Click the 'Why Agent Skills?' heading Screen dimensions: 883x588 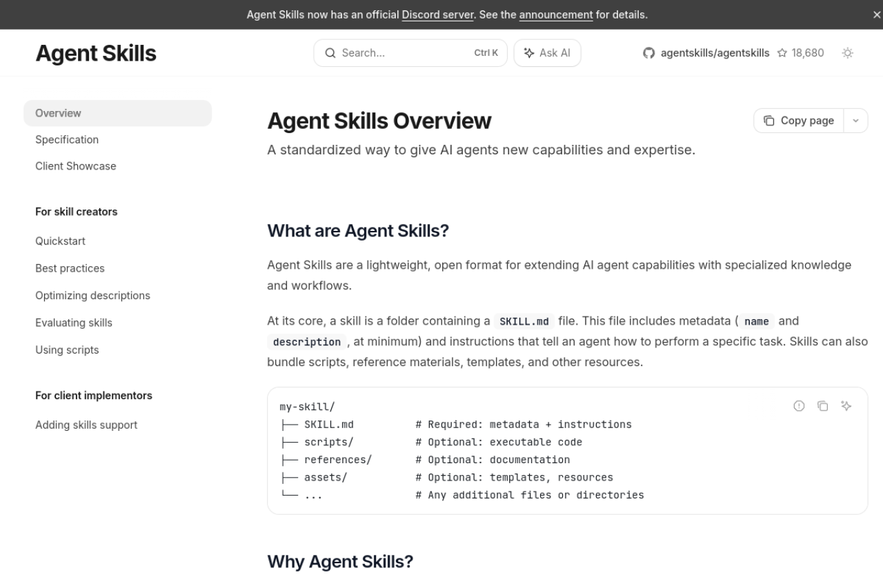tap(340, 562)
